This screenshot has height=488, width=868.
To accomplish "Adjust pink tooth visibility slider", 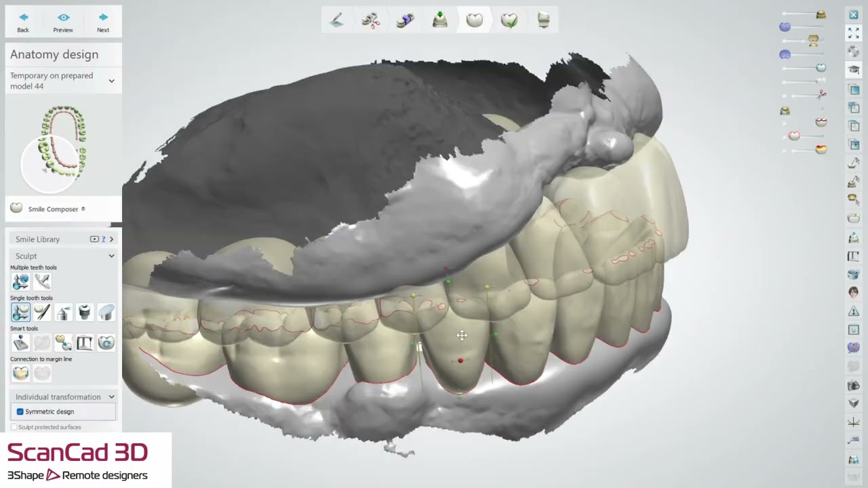I will click(x=794, y=136).
